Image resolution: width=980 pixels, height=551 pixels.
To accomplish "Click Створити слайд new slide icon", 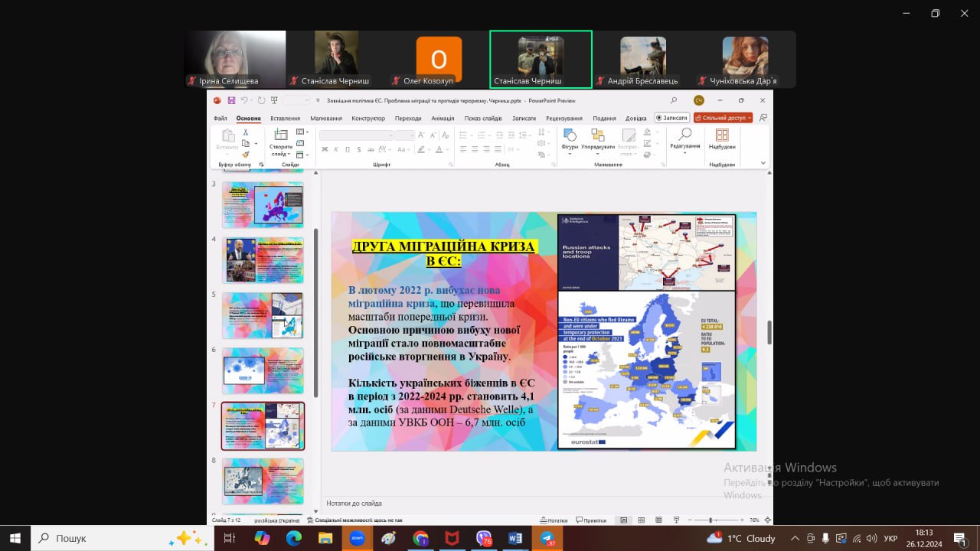I will click(281, 135).
